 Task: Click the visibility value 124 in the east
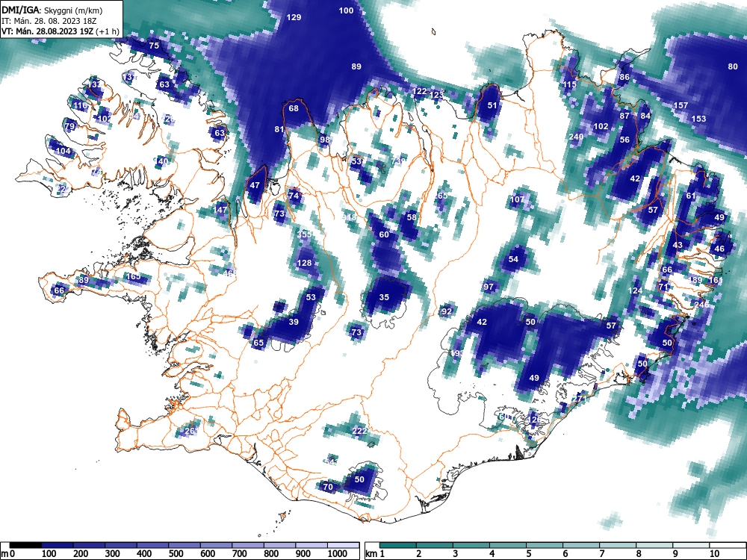tap(635, 290)
